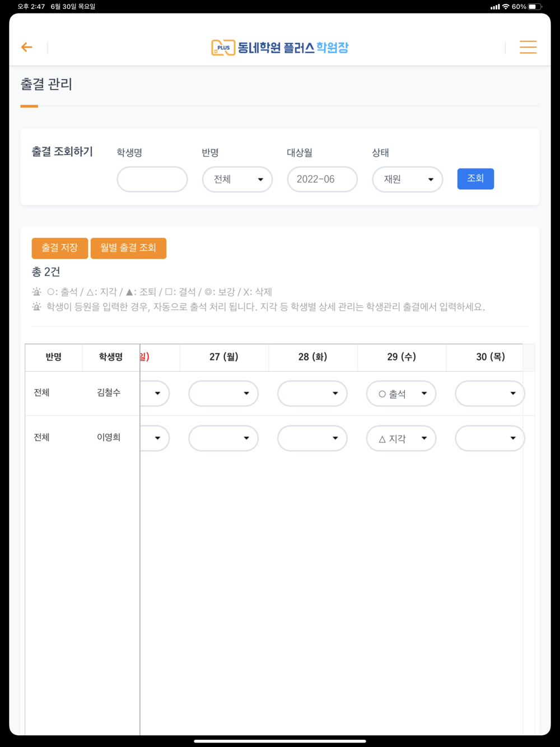Image resolution: width=560 pixels, height=747 pixels.
Task: Click the 총 2건 count text
Action: (x=46, y=272)
